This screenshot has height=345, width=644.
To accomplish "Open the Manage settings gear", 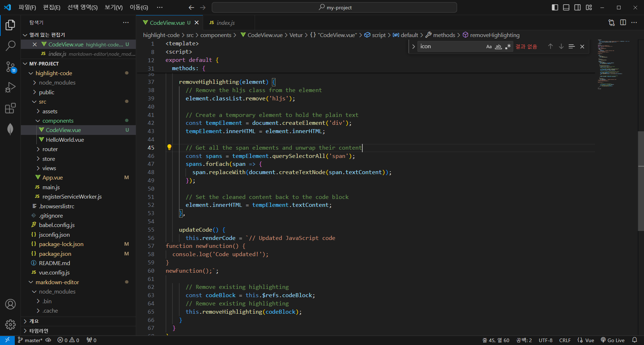I will tap(10, 324).
